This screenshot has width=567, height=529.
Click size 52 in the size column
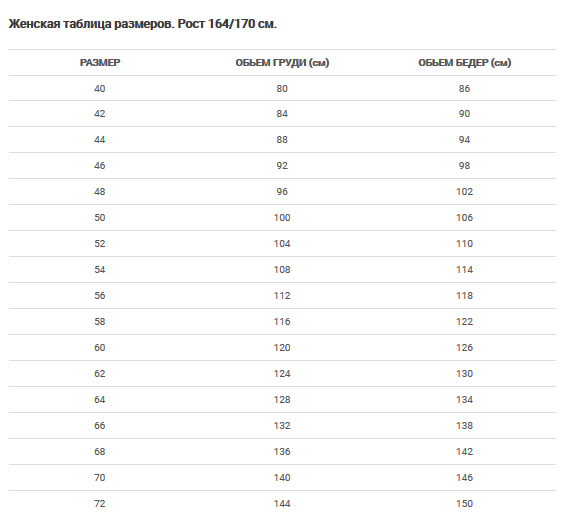pos(100,244)
